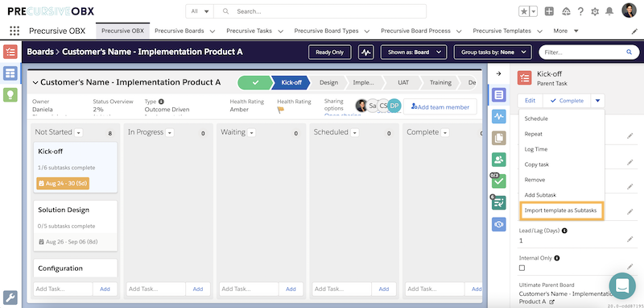Click the blue boards sidebar icon

point(10,73)
